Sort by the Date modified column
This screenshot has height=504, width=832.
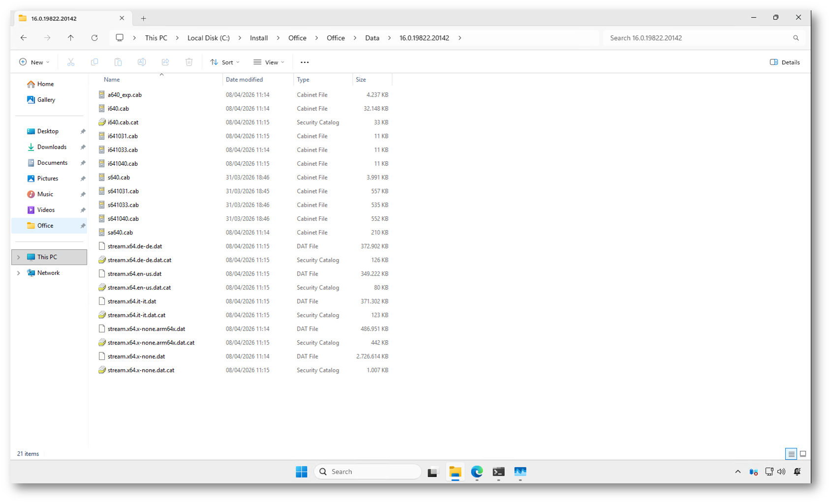[x=245, y=80]
